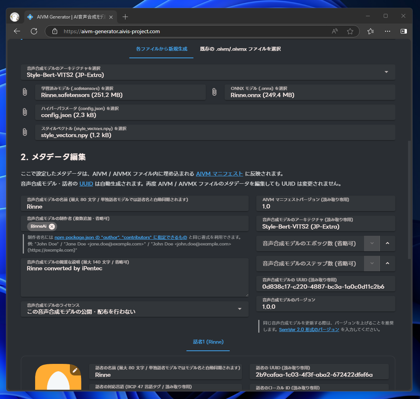Decrease the epoch count value
420x399 pixels.
[372, 244]
